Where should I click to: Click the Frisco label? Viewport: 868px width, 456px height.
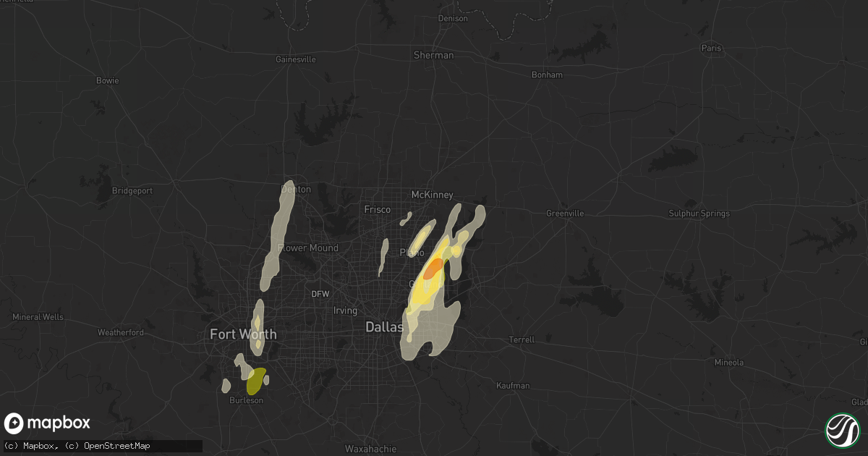point(377,209)
